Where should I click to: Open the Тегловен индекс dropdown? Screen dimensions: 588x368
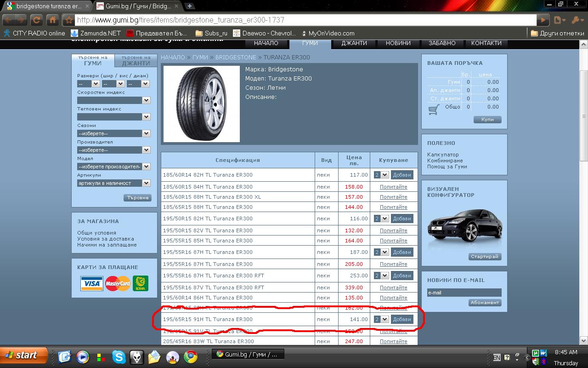[x=113, y=117]
